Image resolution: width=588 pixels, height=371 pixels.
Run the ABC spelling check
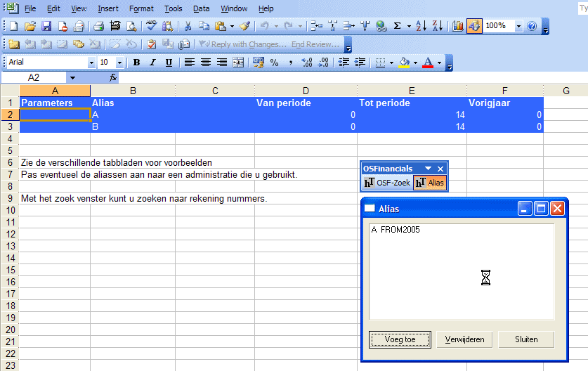[152, 26]
